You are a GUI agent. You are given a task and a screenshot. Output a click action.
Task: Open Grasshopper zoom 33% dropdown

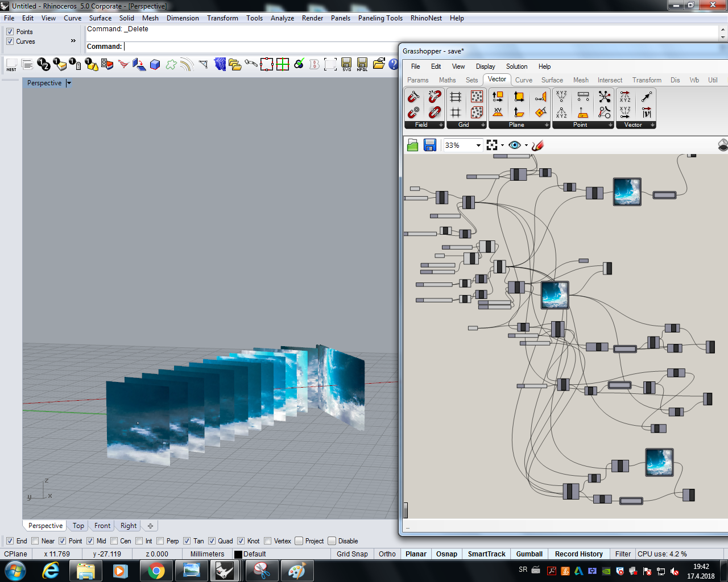pyautogui.click(x=478, y=145)
